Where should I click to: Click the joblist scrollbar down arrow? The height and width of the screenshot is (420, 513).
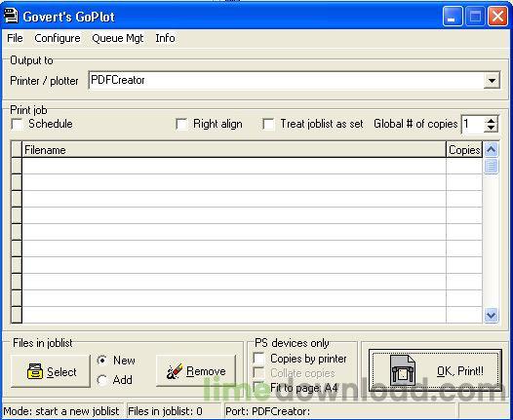(492, 315)
